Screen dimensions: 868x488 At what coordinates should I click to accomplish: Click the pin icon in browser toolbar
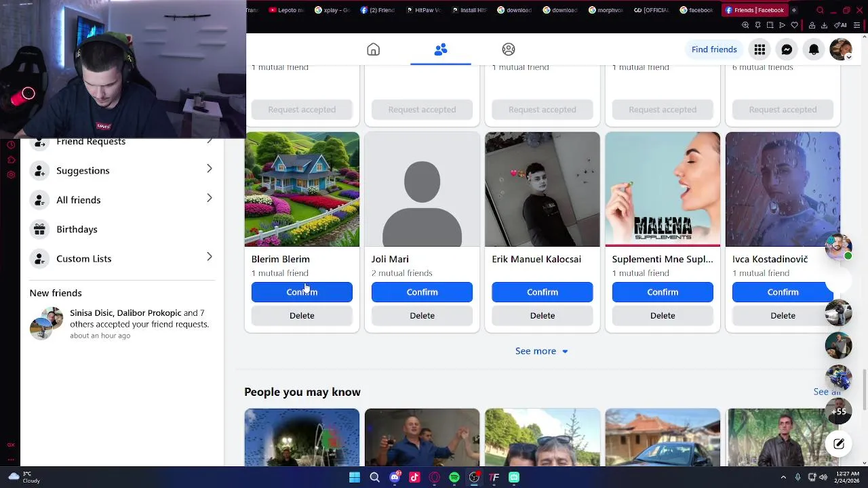point(757,25)
